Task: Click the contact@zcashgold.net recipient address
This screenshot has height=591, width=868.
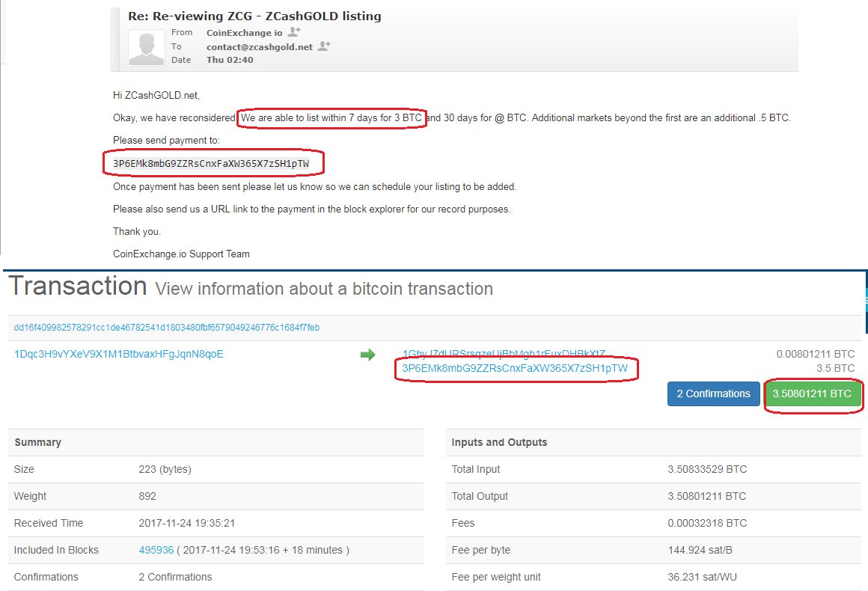Action: (x=260, y=47)
